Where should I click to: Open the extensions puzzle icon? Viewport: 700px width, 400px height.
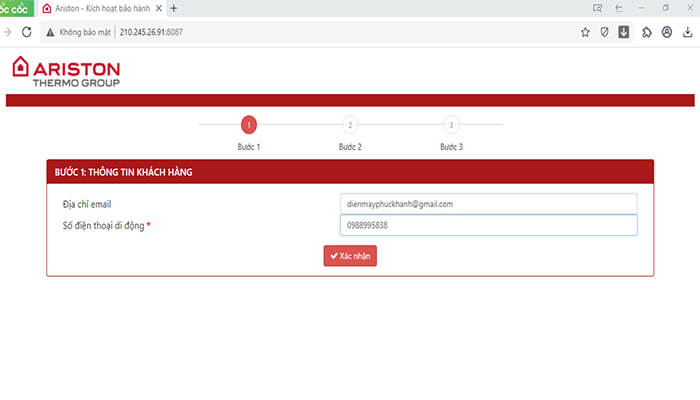pos(646,32)
